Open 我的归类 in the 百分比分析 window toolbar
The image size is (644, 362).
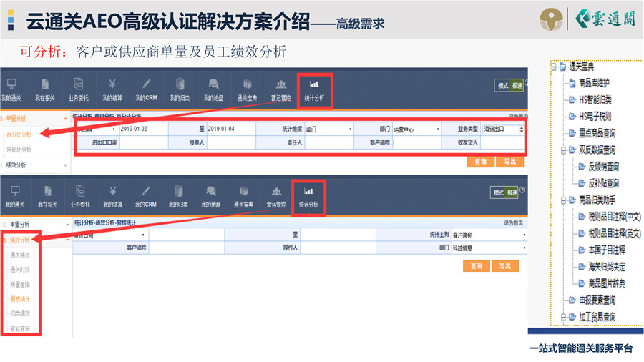pos(180,90)
